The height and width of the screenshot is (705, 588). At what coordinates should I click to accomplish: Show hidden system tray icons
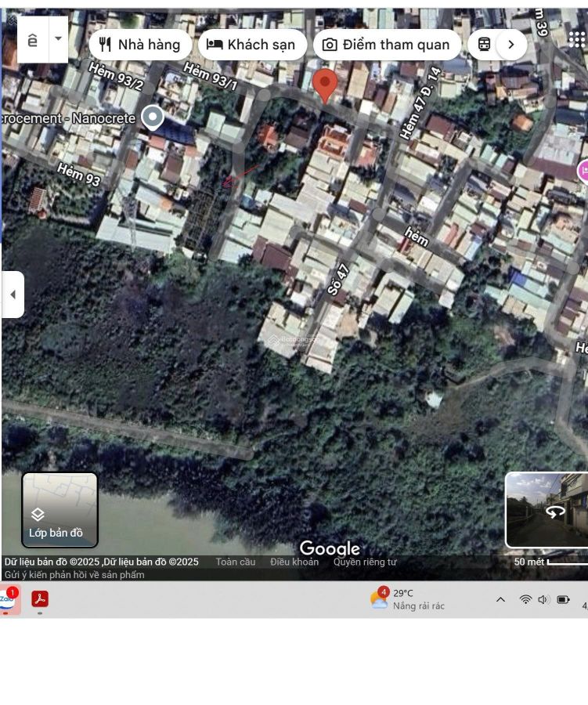(500, 600)
